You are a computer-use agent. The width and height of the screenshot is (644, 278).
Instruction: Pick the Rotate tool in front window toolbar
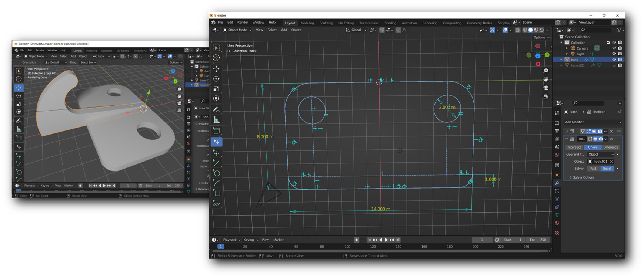click(216, 79)
